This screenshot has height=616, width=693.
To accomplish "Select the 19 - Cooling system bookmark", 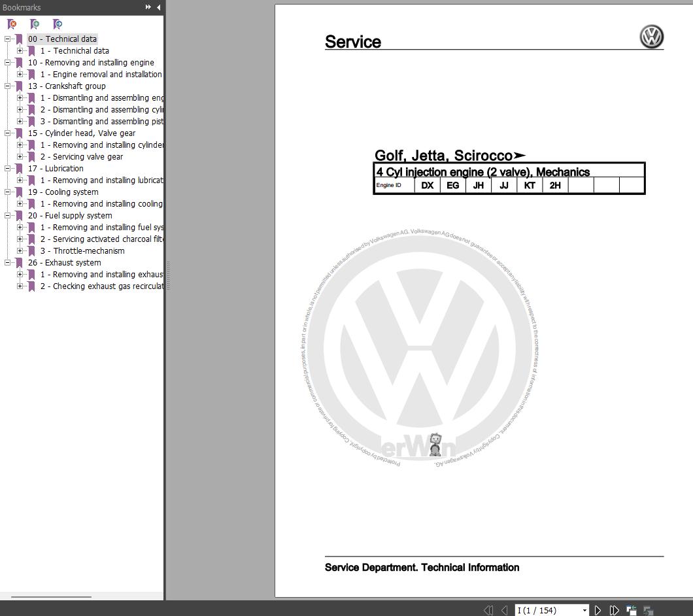I will [63, 192].
